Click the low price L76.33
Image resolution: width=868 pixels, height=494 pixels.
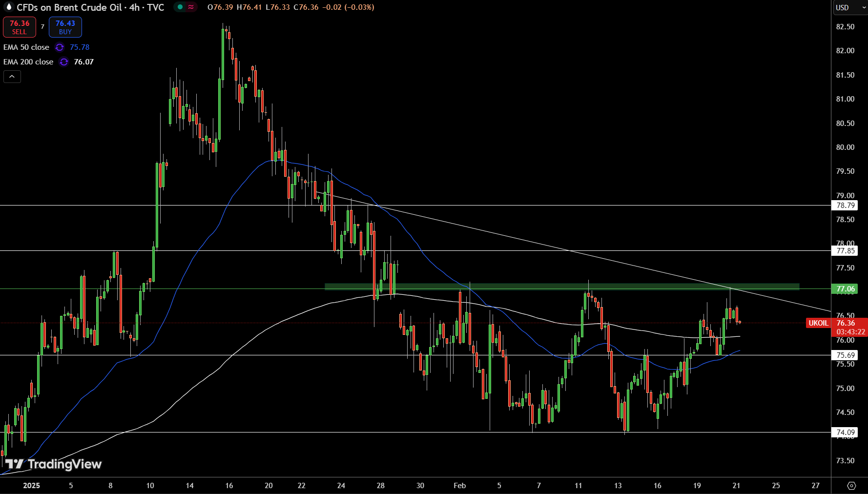pos(278,7)
